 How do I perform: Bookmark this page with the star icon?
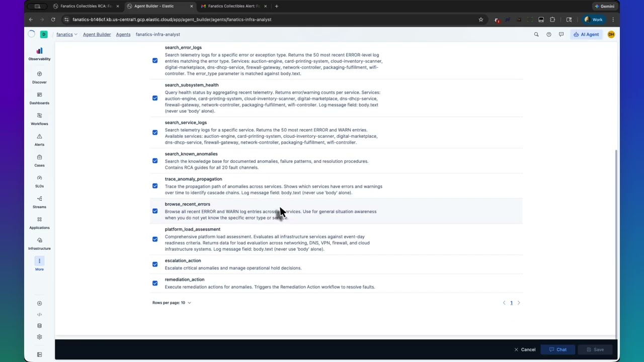481,20
